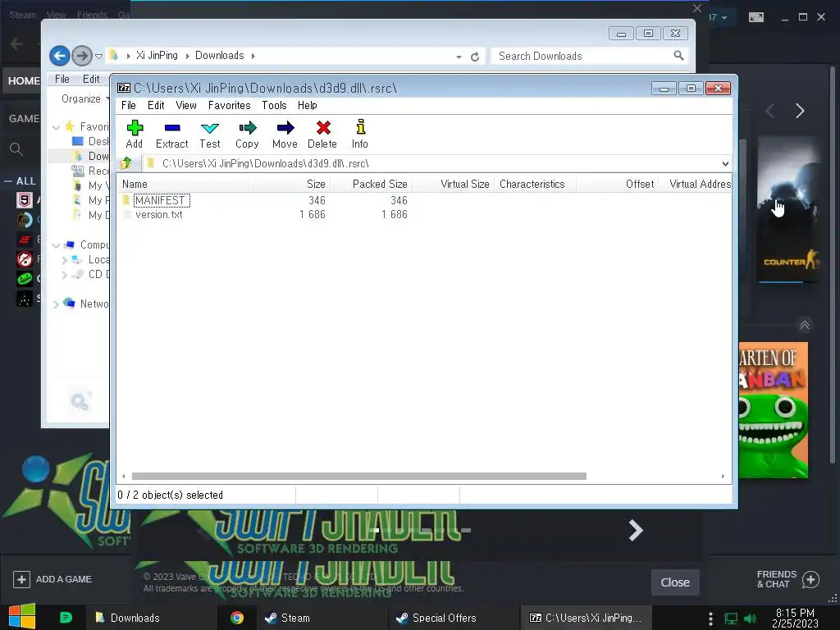Image resolution: width=840 pixels, height=630 pixels.
Task: Click the Explorer forward navigation arrow
Action: coord(81,55)
